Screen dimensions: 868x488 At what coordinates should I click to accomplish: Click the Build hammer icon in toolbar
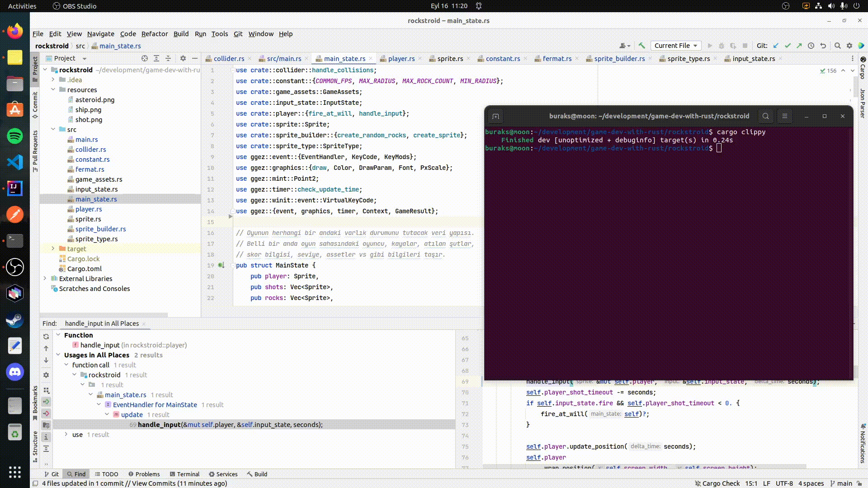642,46
